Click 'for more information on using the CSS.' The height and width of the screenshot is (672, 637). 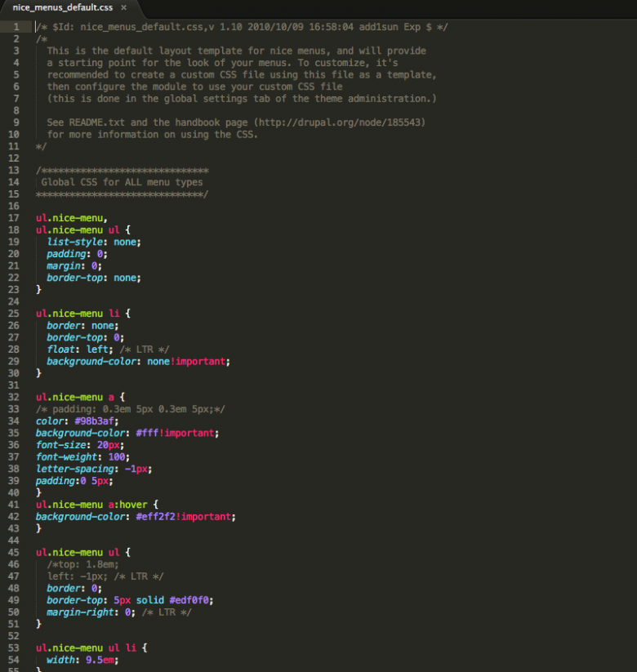[x=152, y=135]
